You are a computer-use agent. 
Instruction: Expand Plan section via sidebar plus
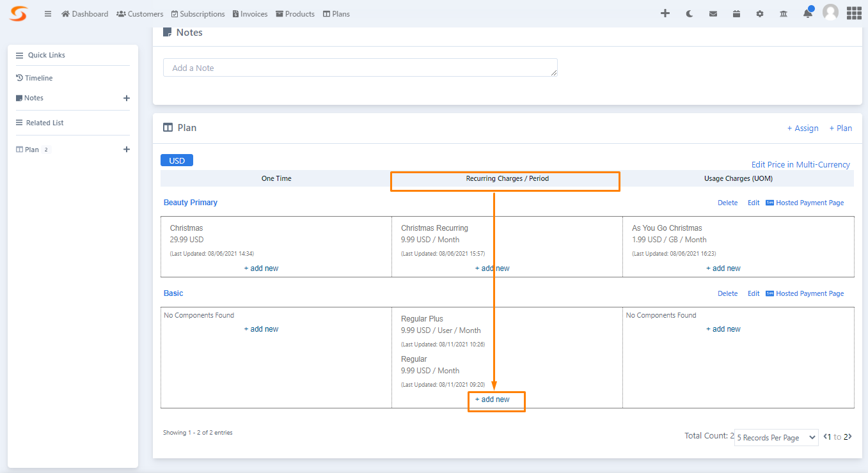[x=127, y=149]
